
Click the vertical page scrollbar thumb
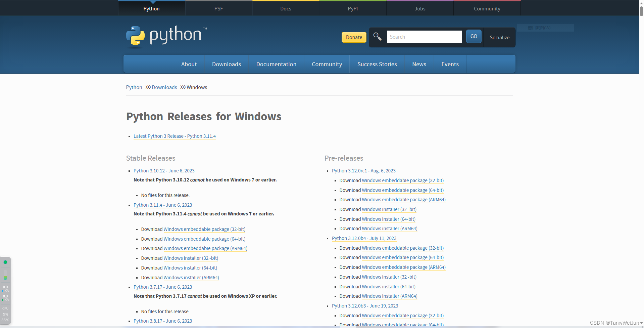pos(641,11)
